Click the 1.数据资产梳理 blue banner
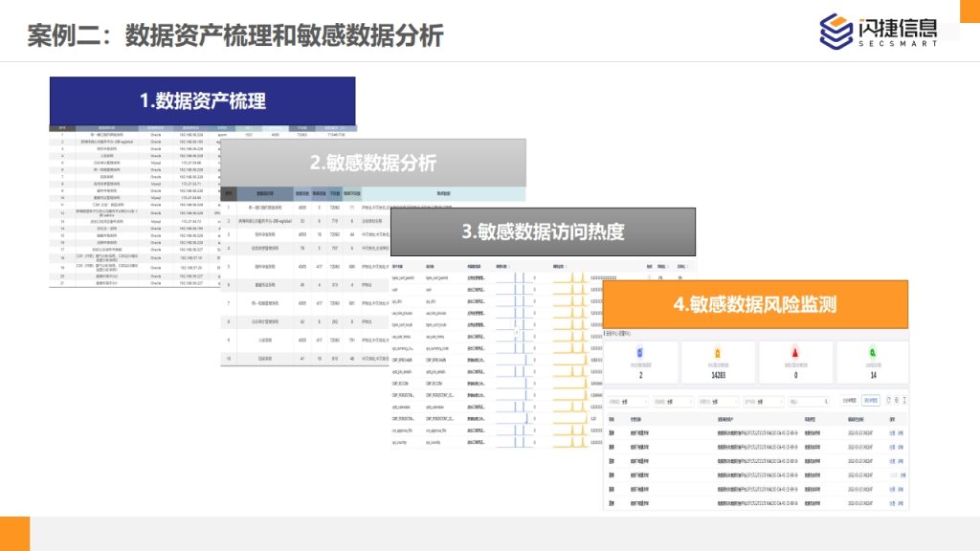This screenshot has width=980, height=551. click(203, 100)
